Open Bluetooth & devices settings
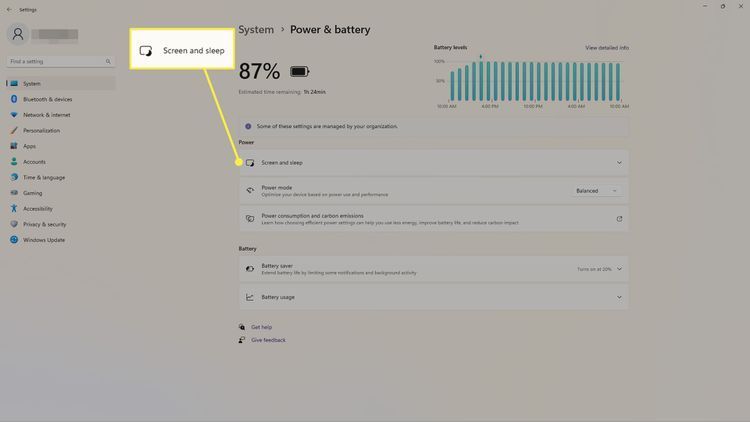The image size is (750, 422). tap(47, 99)
